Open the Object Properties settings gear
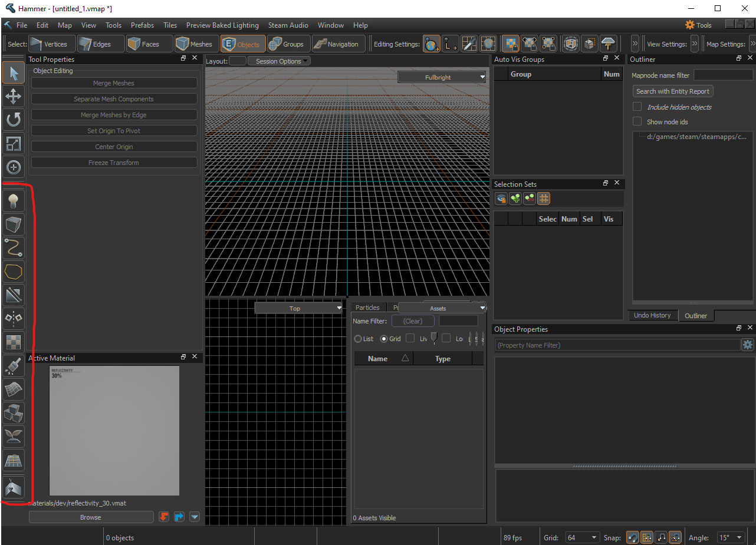This screenshot has width=756, height=545. [x=748, y=345]
